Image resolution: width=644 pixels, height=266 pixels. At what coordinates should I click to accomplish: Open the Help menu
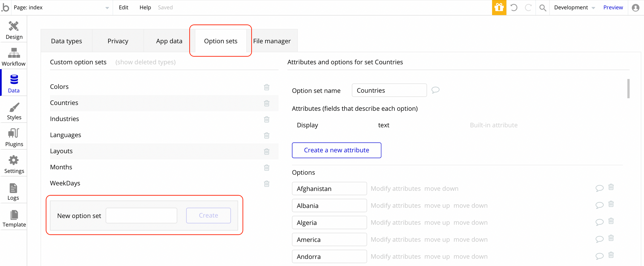(x=145, y=7)
